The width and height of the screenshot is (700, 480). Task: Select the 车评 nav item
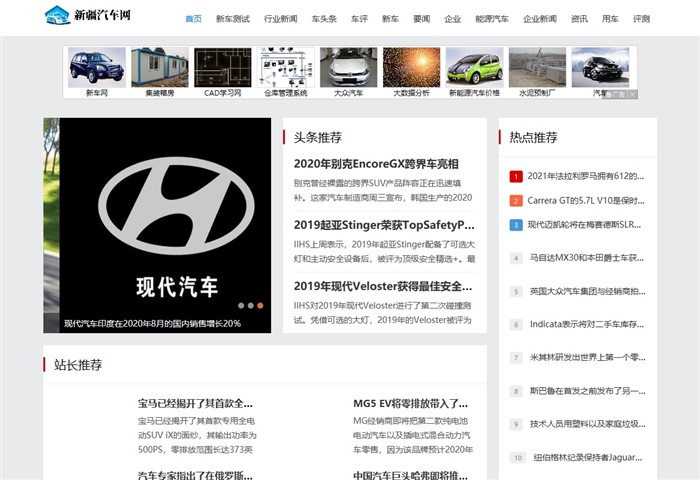pos(359,19)
